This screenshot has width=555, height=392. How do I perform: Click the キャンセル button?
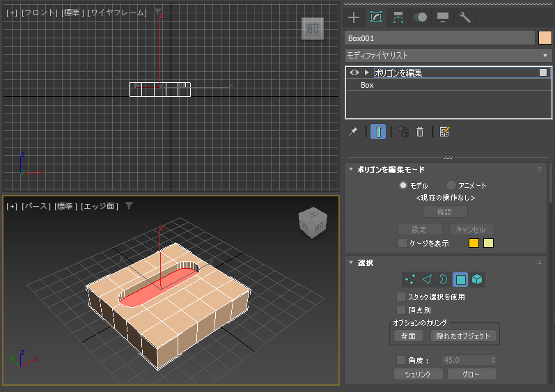point(471,229)
